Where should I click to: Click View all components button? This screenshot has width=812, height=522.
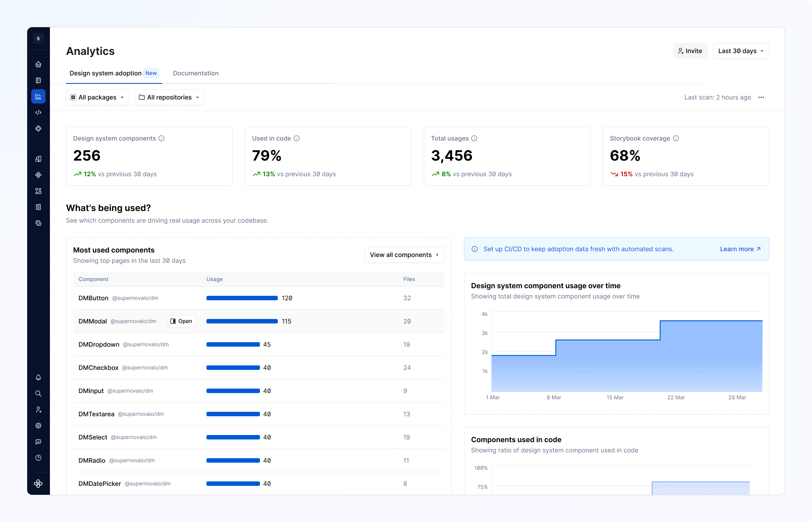[404, 255]
